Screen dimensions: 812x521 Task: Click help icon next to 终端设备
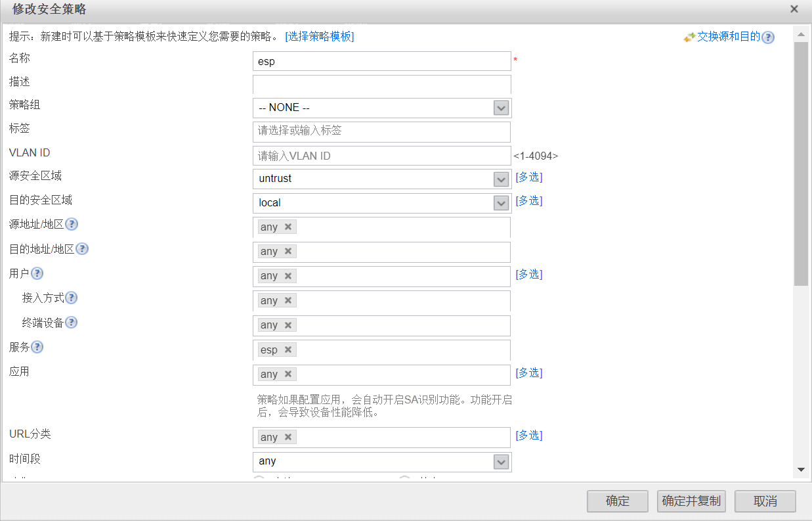71,323
